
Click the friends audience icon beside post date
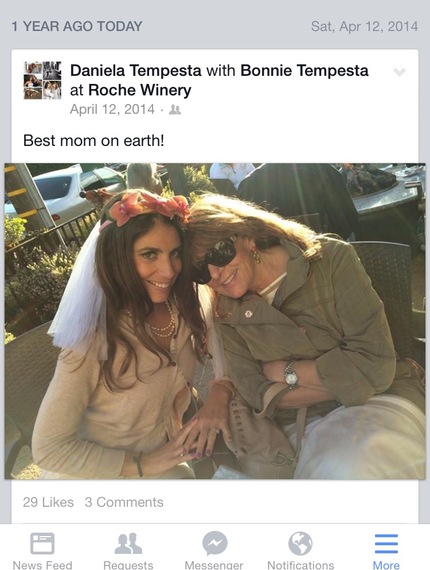175,109
